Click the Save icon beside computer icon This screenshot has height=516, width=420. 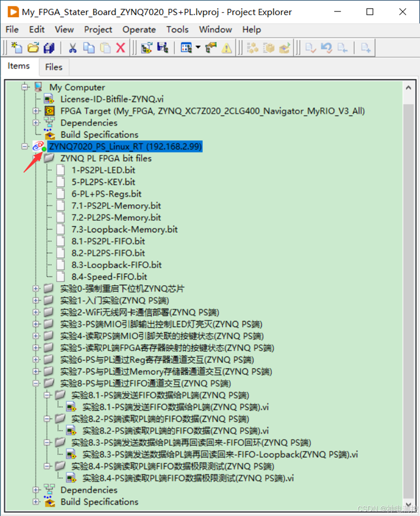click(163, 48)
